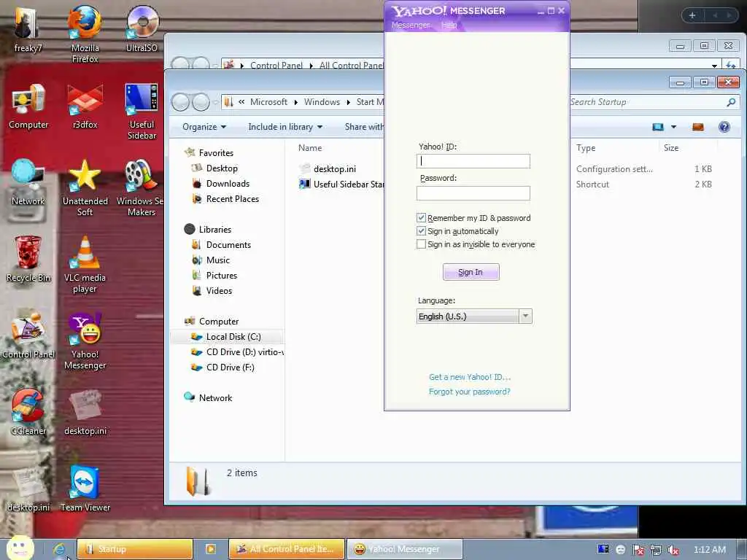Switch to All Control Panel Items taskbar window

click(x=286, y=549)
